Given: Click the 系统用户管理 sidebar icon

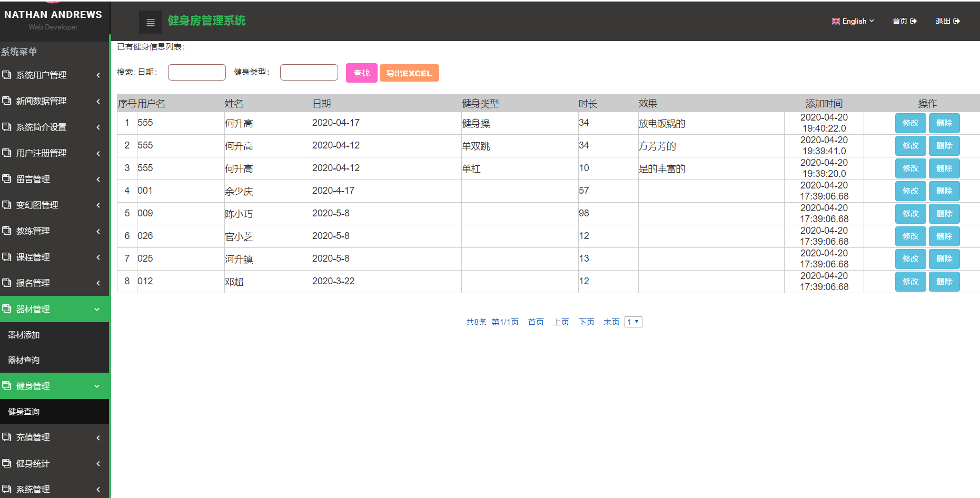Looking at the screenshot, I should point(7,75).
